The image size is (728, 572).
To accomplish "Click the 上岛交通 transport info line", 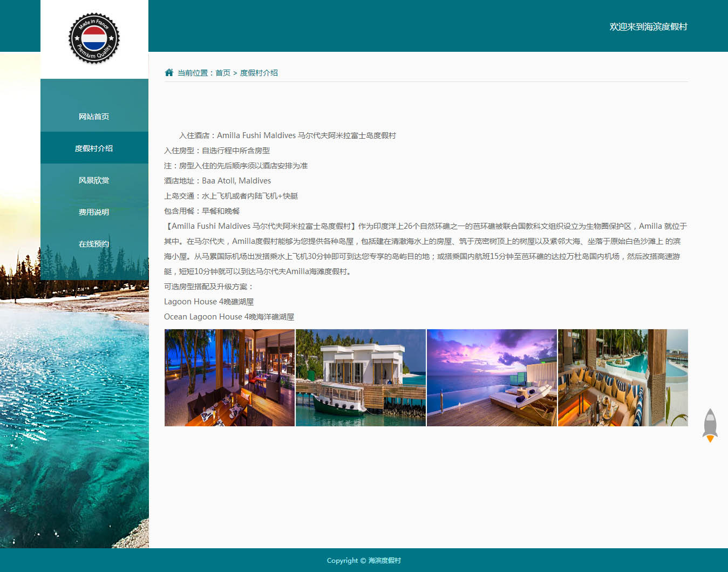I will coord(231,196).
